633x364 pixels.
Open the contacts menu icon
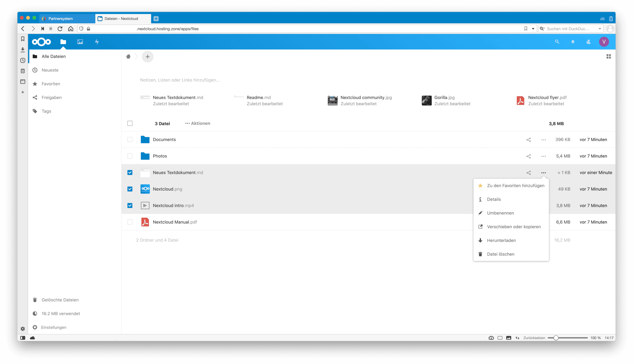point(588,42)
